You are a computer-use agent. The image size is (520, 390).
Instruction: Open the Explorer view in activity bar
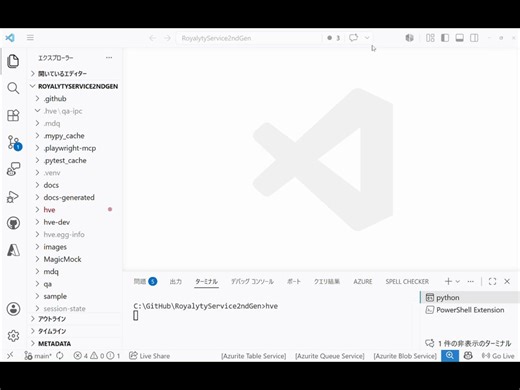13,61
